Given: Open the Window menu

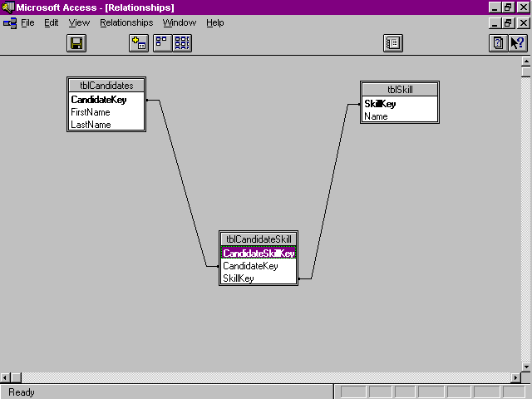Looking at the screenshot, I should click(x=180, y=22).
